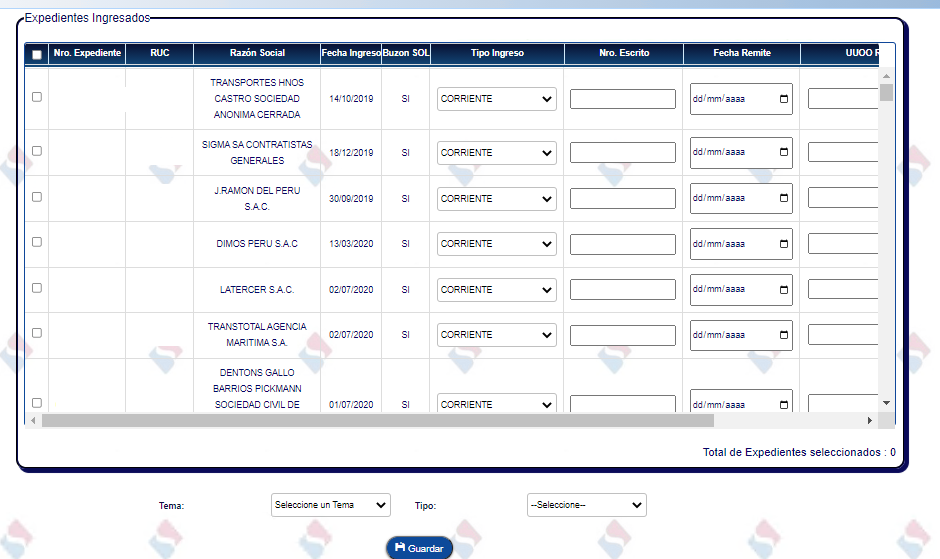Open the 'Seleccione un Tema' dropdown
This screenshot has height=559, width=940.
(330, 505)
